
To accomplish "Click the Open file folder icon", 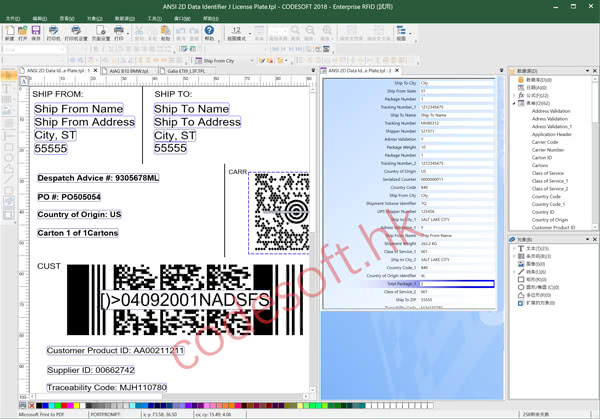I will (23, 31).
